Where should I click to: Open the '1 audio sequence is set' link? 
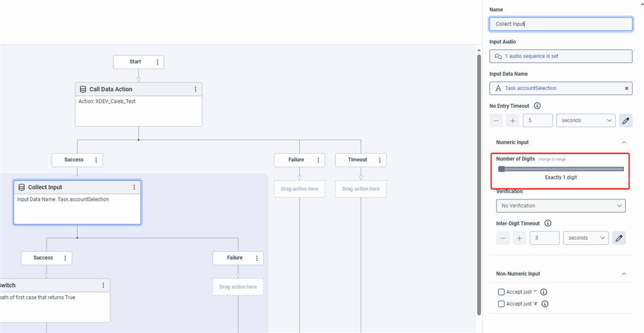click(x=531, y=56)
